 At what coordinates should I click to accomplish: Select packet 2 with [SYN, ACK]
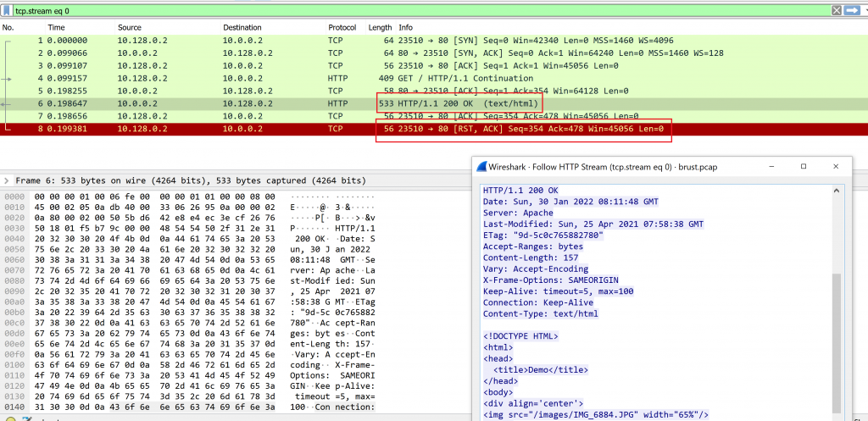pos(434,53)
